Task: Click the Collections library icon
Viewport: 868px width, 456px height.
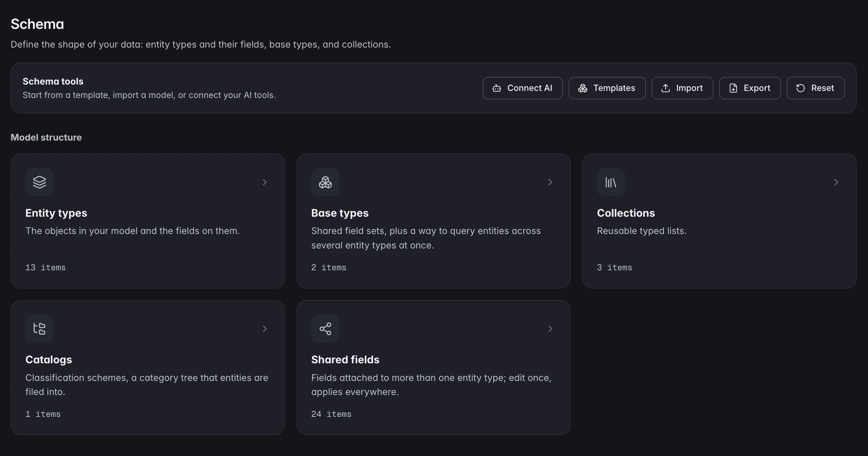Action: point(611,182)
